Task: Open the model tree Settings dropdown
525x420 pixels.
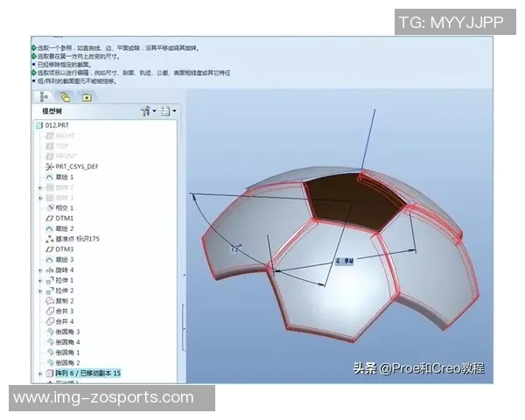Action: pyautogui.click(x=146, y=111)
